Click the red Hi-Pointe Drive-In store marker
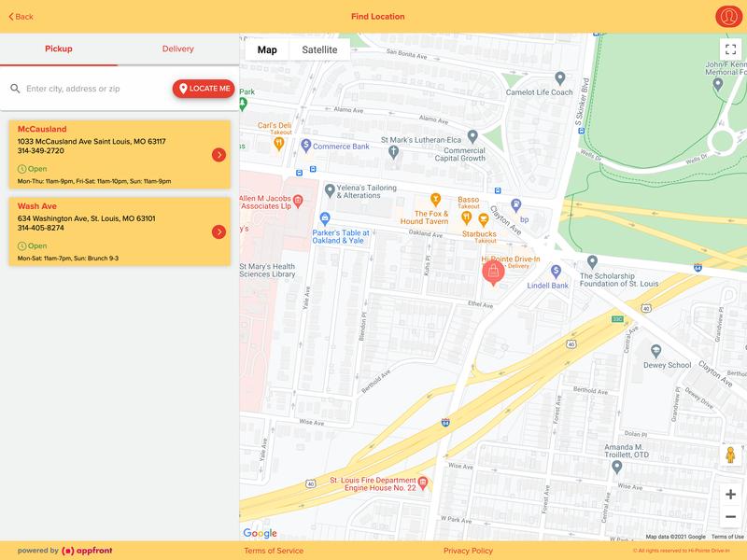747x560 pixels. [x=494, y=273]
